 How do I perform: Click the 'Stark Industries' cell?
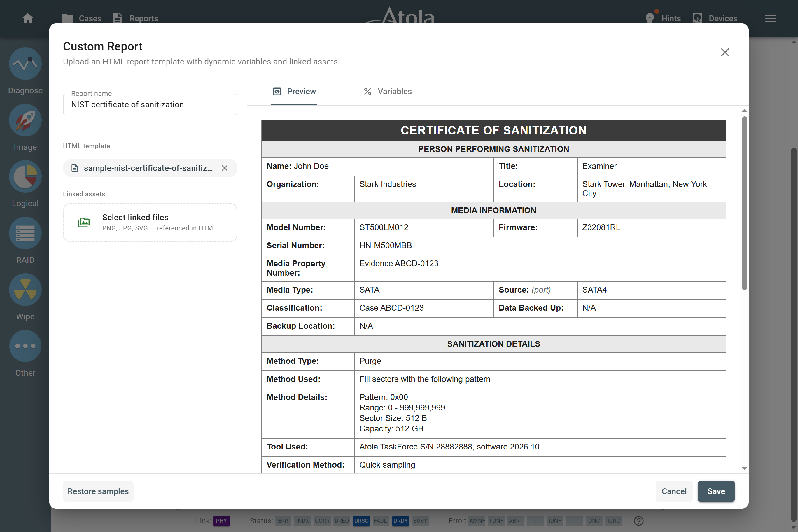point(424,189)
